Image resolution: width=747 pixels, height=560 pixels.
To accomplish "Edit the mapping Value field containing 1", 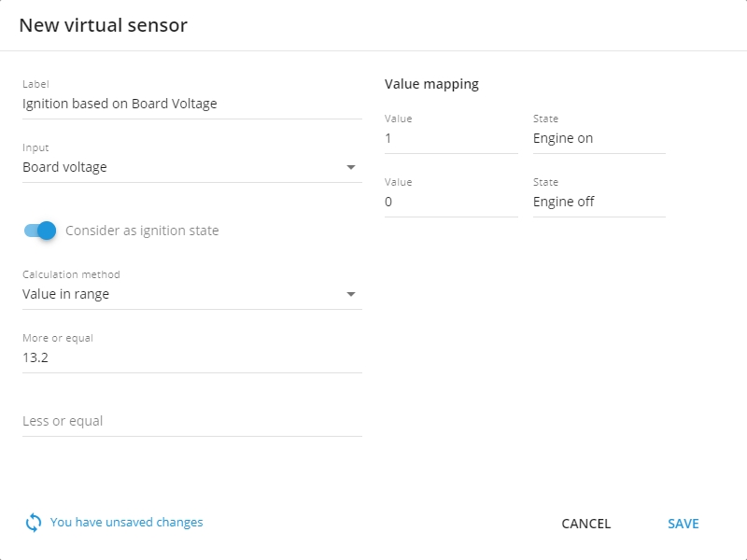I will coord(450,139).
